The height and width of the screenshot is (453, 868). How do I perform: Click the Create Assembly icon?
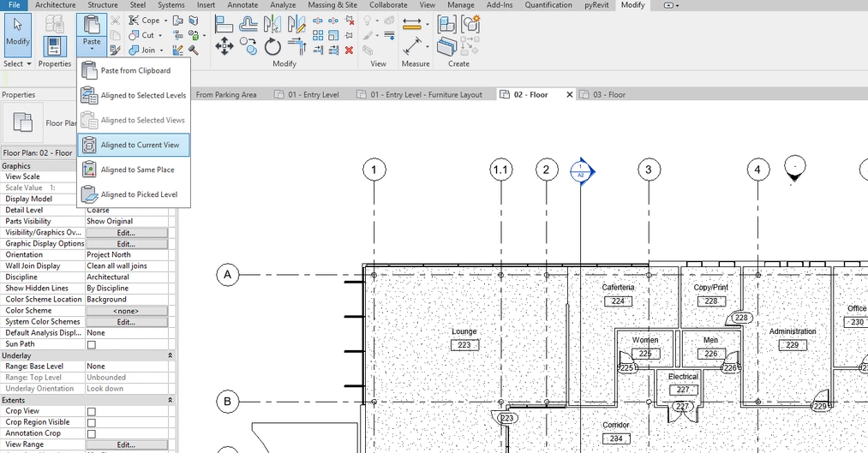(446, 24)
